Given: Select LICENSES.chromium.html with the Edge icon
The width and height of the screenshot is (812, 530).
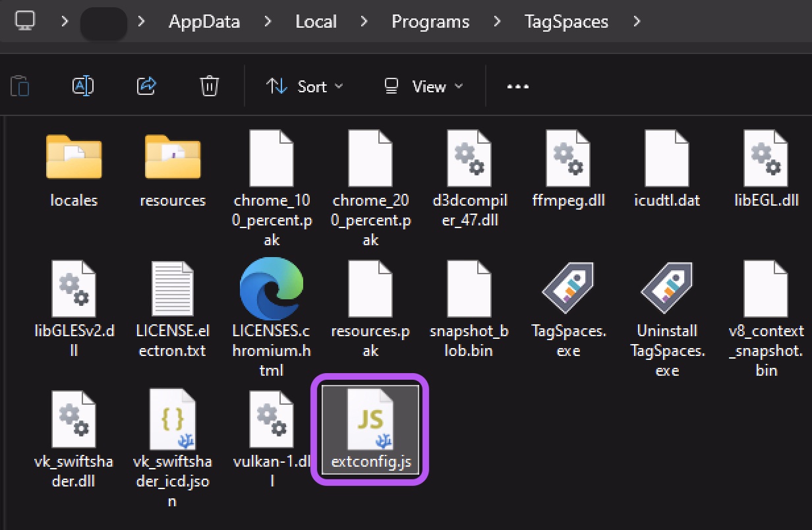Looking at the screenshot, I should pos(272,289).
